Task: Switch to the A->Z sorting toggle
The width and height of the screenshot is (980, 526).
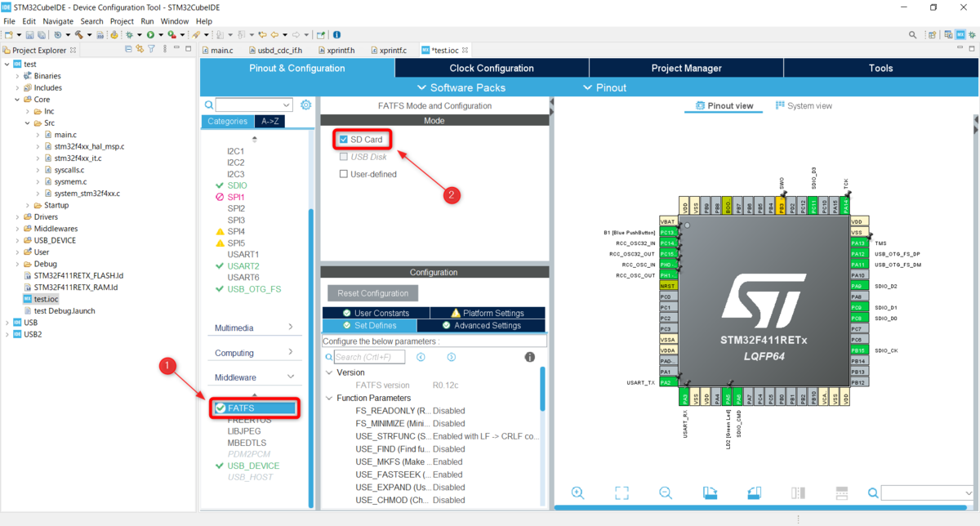Action: click(x=269, y=121)
